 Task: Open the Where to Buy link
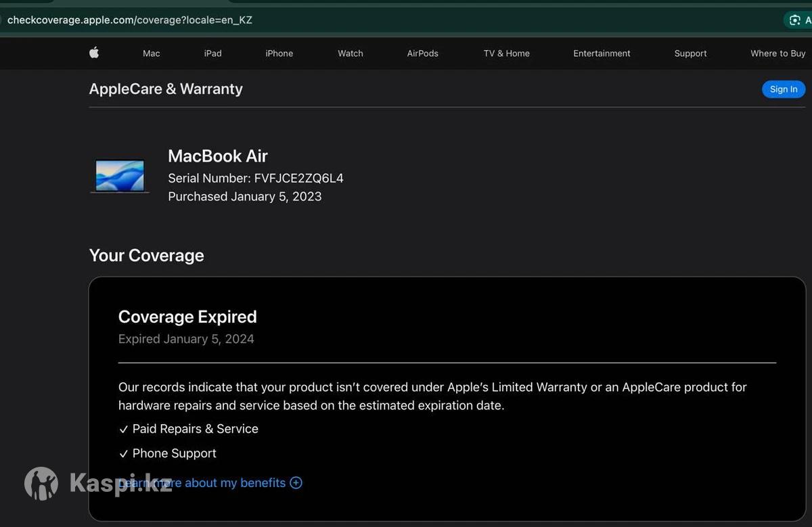coord(777,53)
